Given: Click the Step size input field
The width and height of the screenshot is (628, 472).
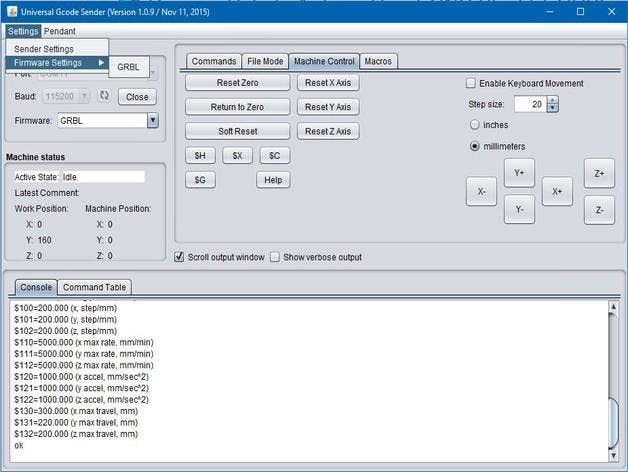Looking at the screenshot, I should (529, 104).
